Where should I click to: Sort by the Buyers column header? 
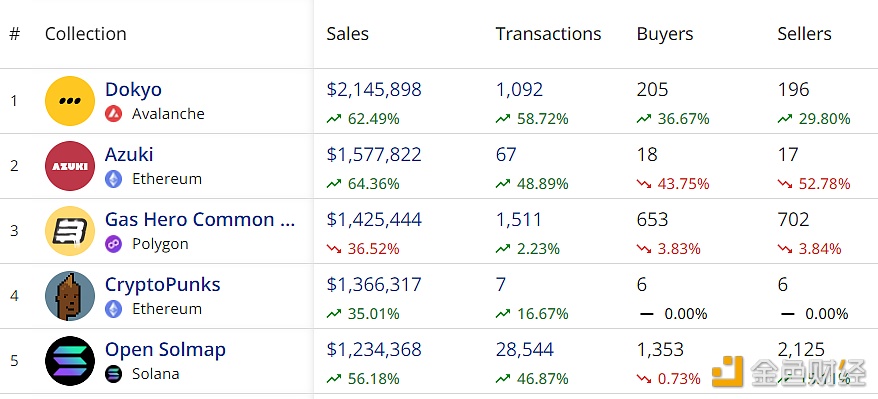(x=665, y=34)
